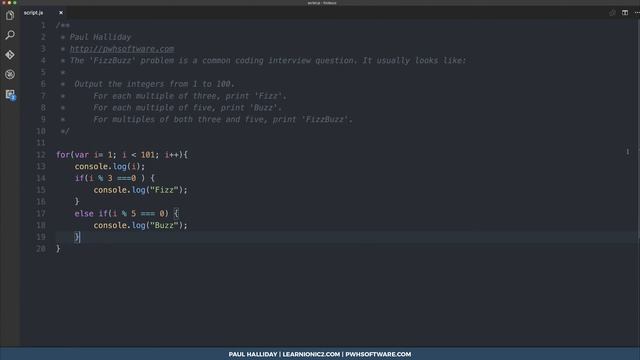Image resolution: width=640 pixels, height=360 pixels.
Task: Click the if(i % 3 ===0) line
Action: pyautogui.click(x=115, y=178)
